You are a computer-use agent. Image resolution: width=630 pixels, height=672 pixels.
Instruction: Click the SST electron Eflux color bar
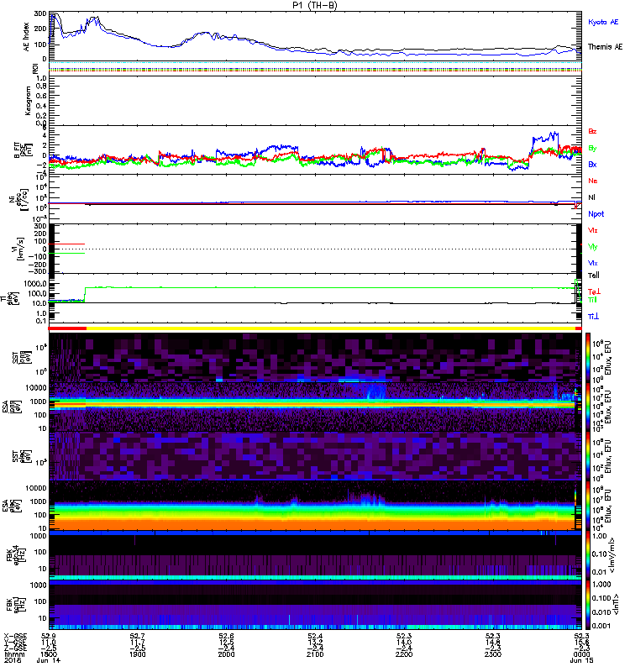588,455
